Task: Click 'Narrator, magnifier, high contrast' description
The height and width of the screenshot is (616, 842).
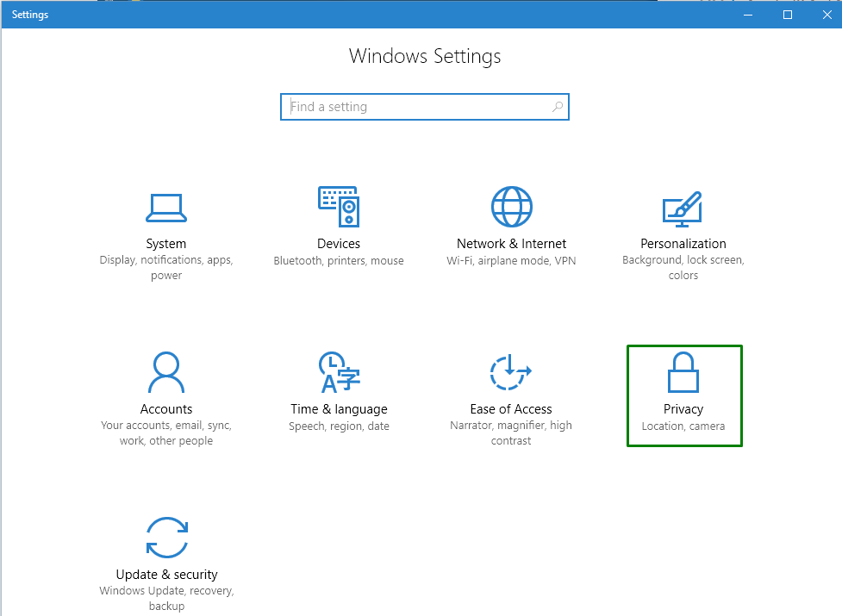Action: pyautogui.click(x=511, y=432)
